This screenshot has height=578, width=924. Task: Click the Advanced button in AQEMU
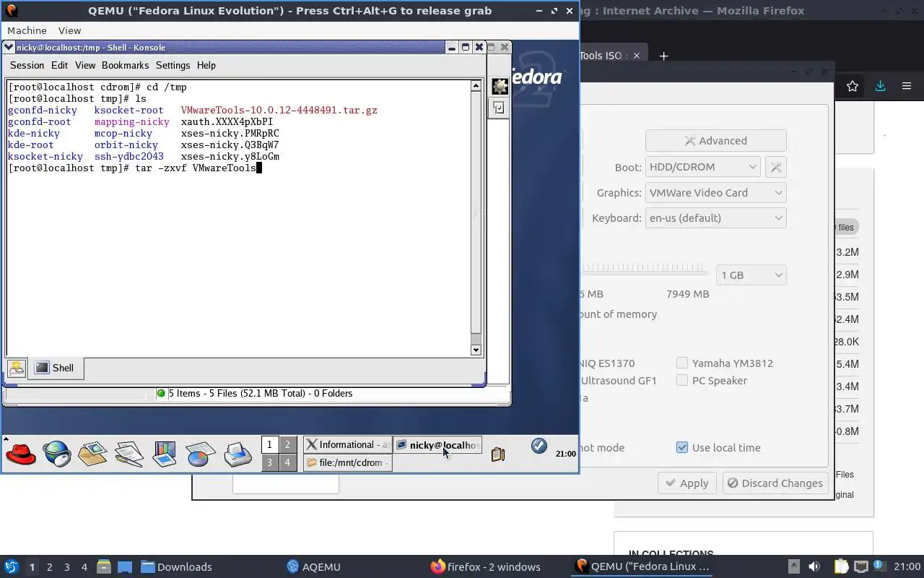point(715,141)
